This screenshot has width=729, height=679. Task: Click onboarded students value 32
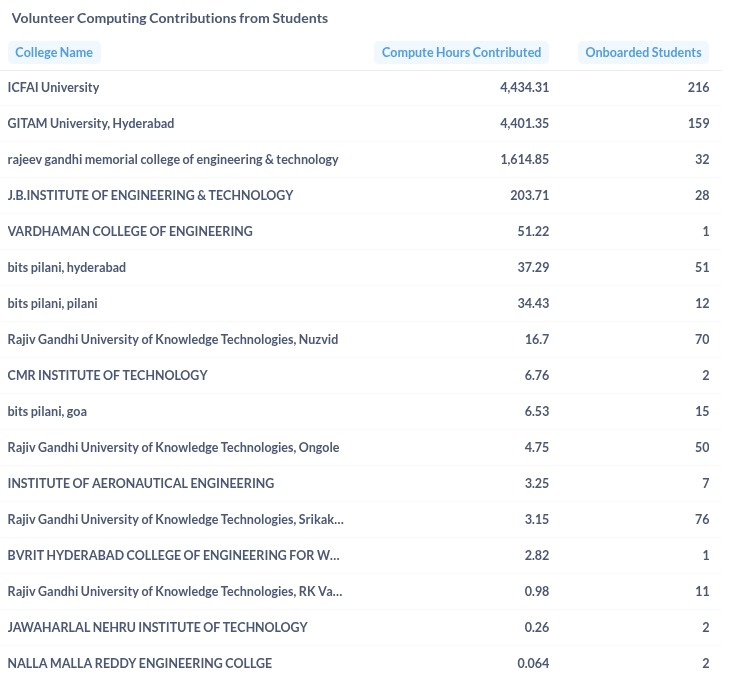click(x=702, y=160)
